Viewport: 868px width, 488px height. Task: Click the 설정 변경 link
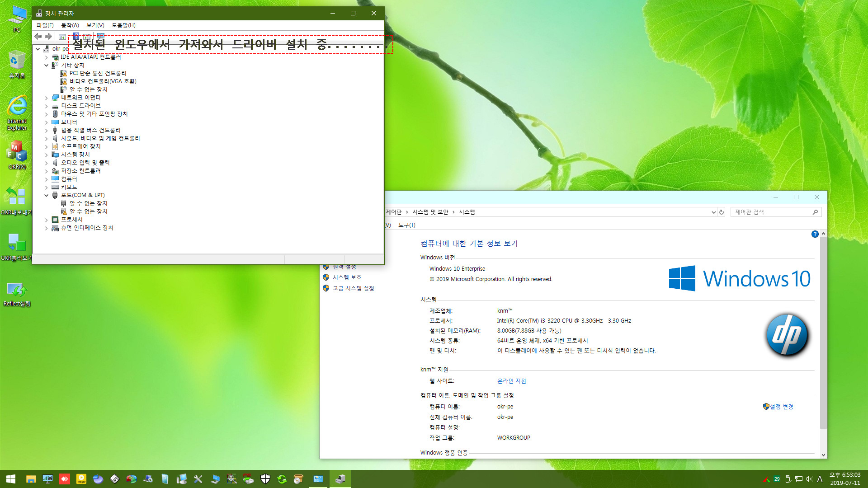tap(782, 407)
